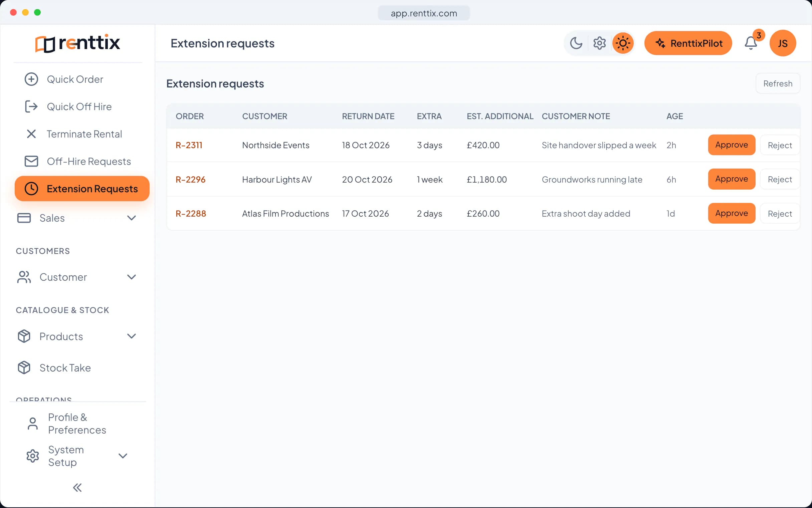Open order R-2296 link
The image size is (812, 508).
[x=190, y=180]
